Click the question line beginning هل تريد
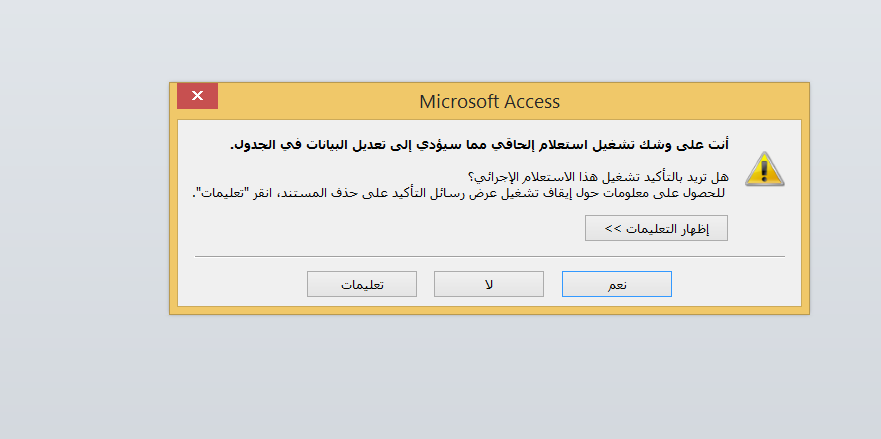This screenshot has height=439, width=881. (x=598, y=176)
